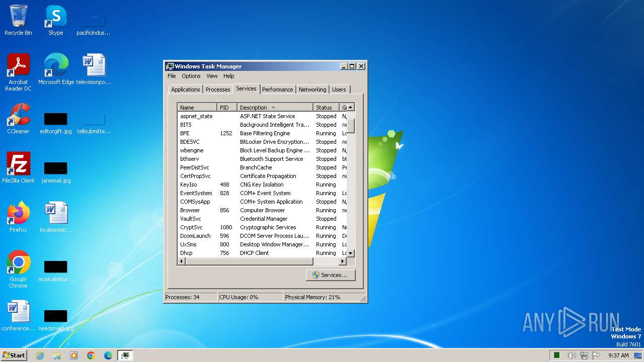
Task: Sort services by PID column header
Action: (x=227, y=107)
